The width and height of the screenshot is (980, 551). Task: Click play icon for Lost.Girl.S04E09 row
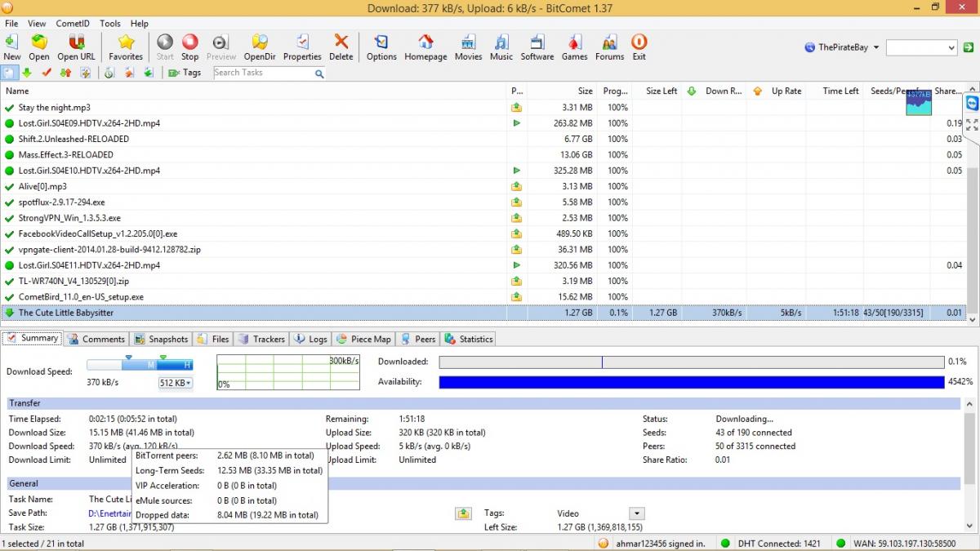[x=516, y=123]
